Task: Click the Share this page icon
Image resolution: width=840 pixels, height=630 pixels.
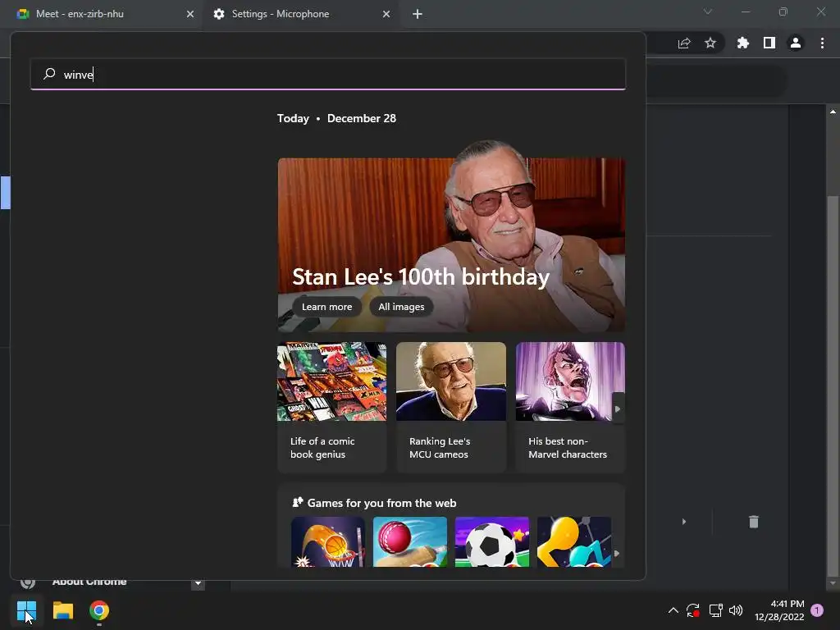Action: (684, 43)
